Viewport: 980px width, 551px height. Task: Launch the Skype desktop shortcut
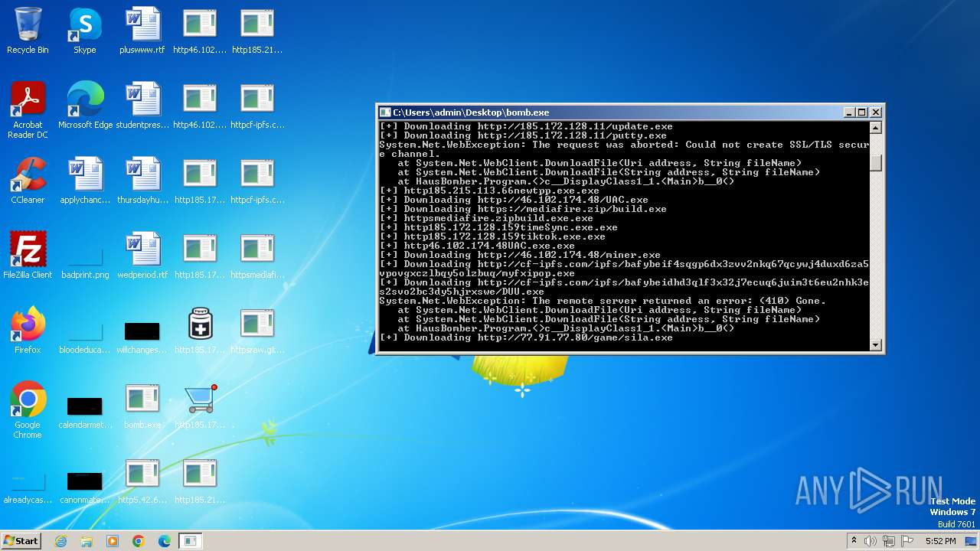click(x=85, y=31)
